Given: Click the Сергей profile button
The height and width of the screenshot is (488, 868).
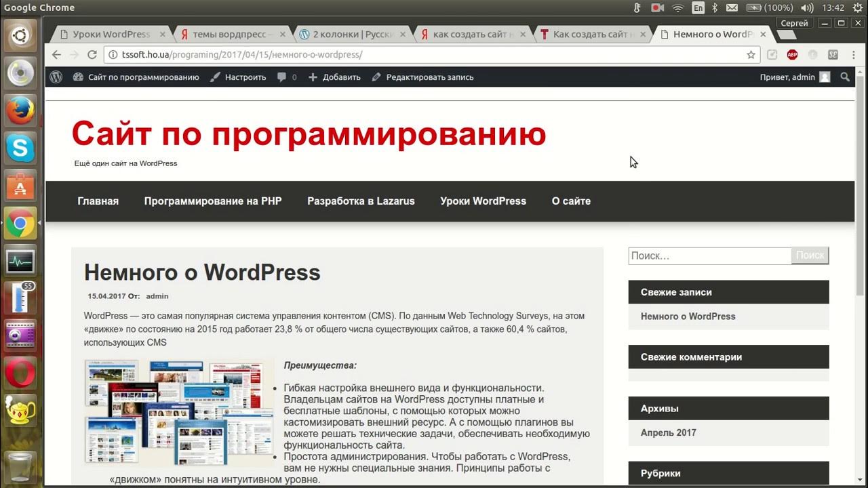Looking at the screenshot, I should point(794,23).
